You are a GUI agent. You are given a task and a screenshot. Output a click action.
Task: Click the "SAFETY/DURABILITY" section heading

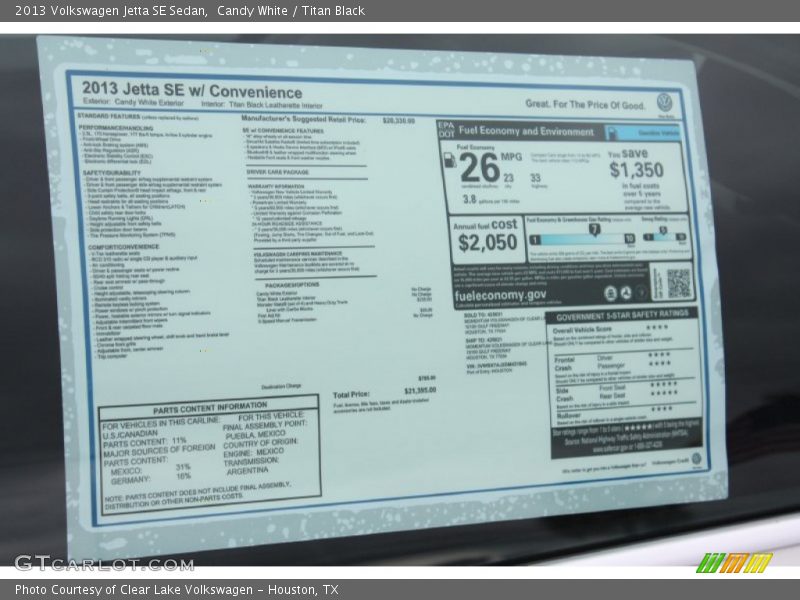(x=112, y=173)
